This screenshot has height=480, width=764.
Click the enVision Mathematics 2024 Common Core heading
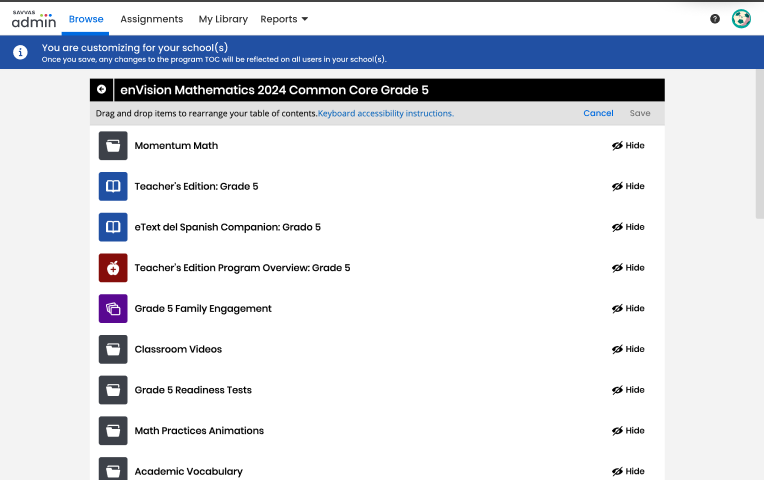(274, 90)
